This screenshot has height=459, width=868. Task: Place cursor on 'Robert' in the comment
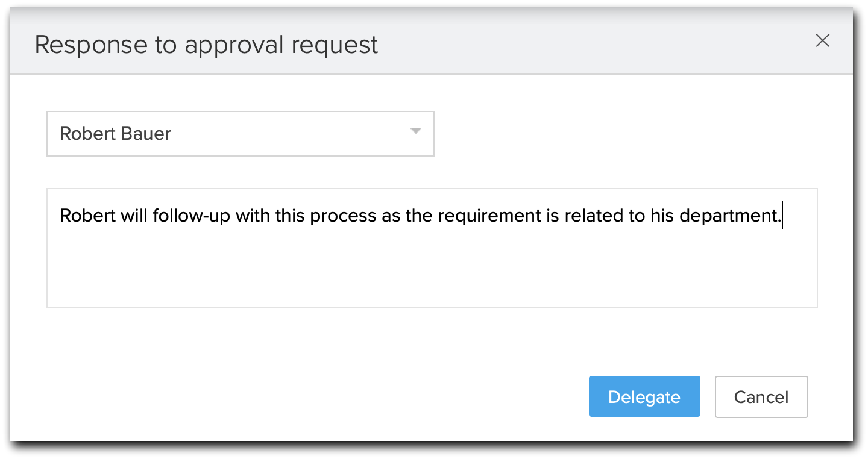(87, 216)
